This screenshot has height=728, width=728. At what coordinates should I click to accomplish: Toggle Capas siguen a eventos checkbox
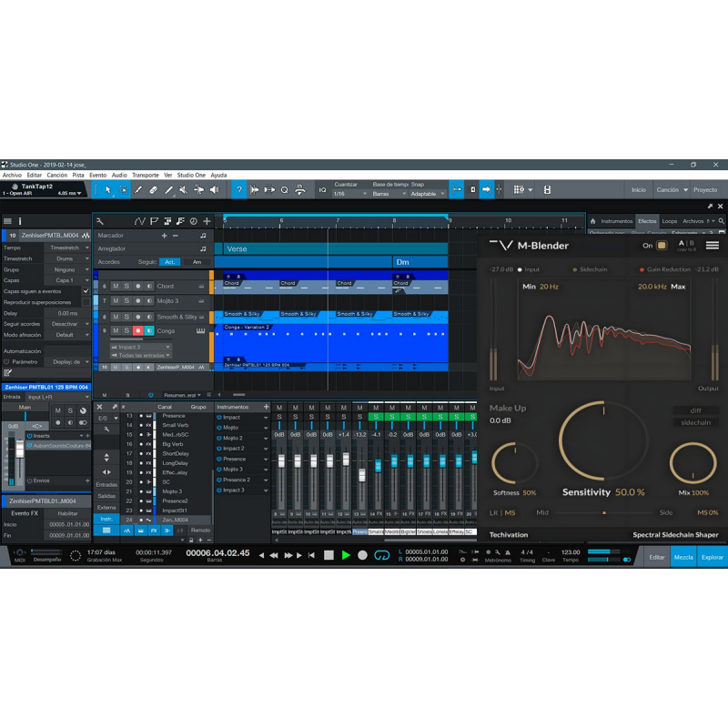[86, 291]
